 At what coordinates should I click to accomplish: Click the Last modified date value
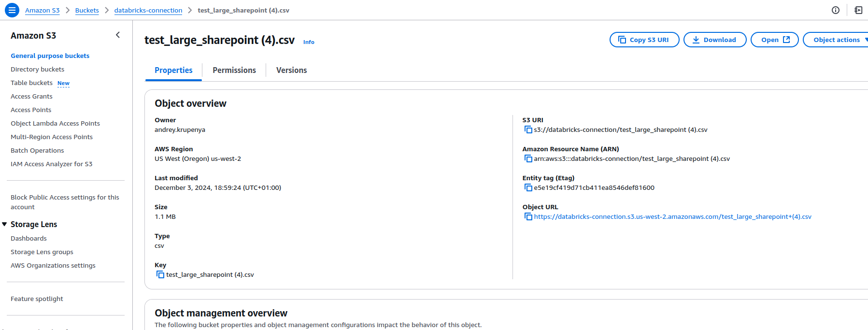click(218, 187)
